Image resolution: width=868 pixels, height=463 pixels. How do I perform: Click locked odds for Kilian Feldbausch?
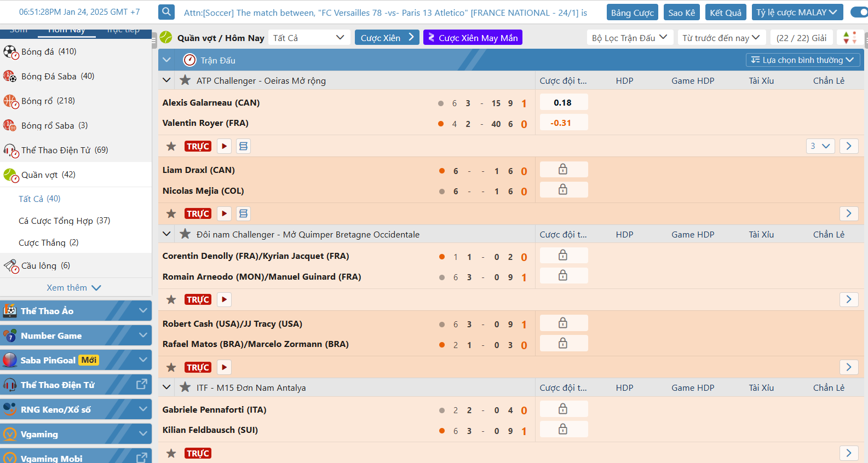pyautogui.click(x=564, y=429)
